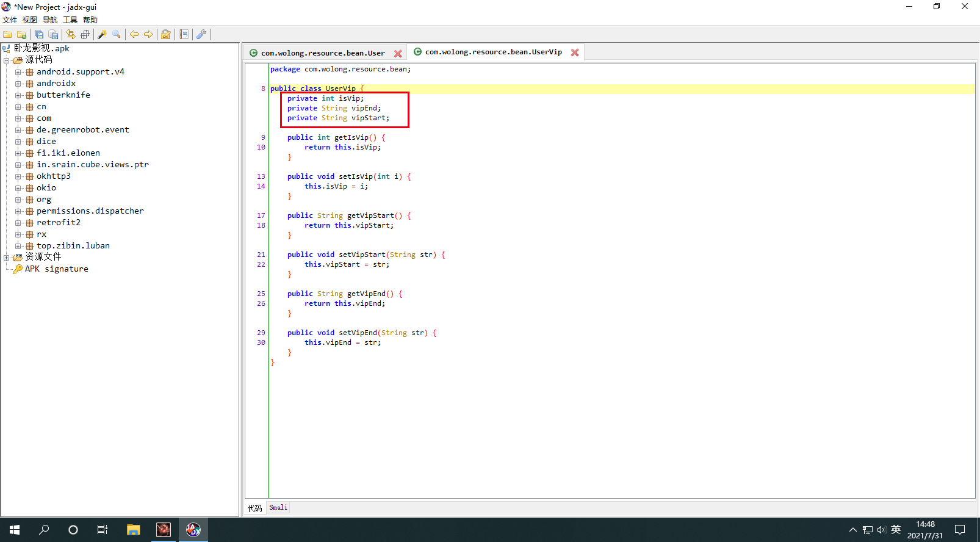Navigate forward with right arrow icon
The image size is (980, 542).
[x=148, y=35]
